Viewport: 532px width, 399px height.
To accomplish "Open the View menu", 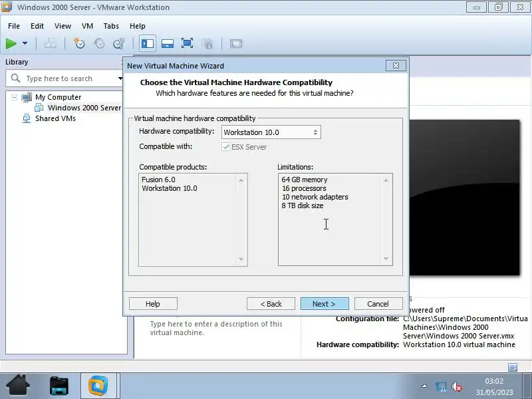I will [x=63, y=26].
